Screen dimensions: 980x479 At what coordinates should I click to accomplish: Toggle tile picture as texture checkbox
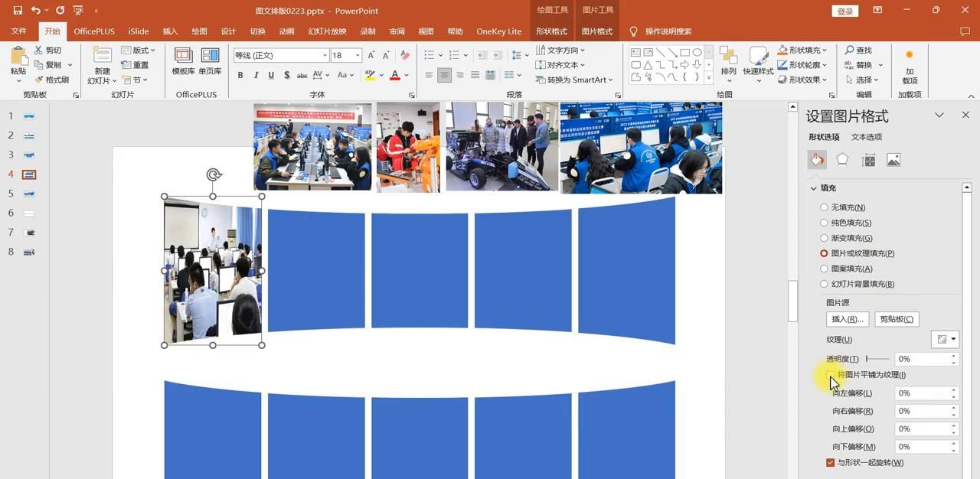[x=831, y=375]
